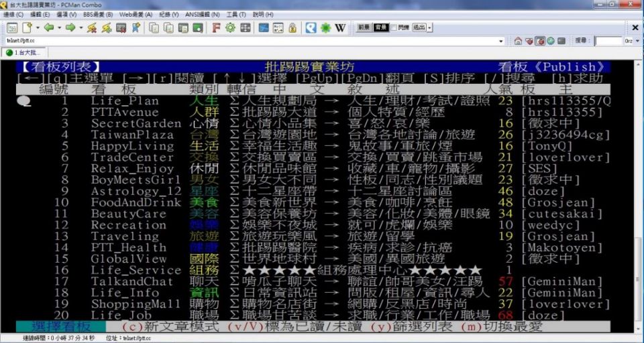This screenshot has height=343, width=644.
Task: Go forward with the green right arrow
Action: point(70,28)
